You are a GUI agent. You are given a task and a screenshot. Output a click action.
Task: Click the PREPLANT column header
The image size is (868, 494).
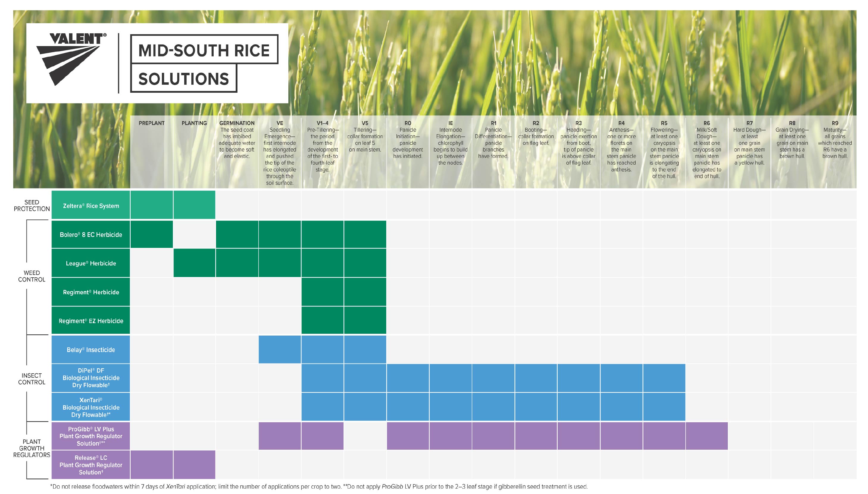151,123
